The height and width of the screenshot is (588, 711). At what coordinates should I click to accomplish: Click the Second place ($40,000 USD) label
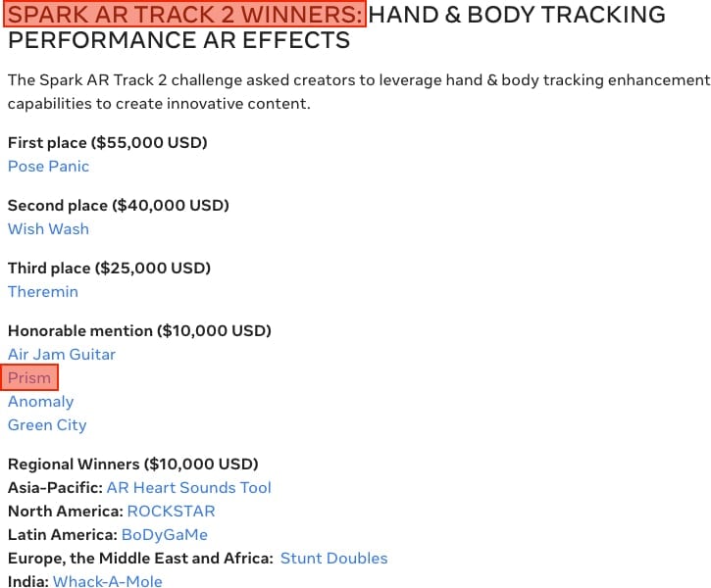coord(118,206)
